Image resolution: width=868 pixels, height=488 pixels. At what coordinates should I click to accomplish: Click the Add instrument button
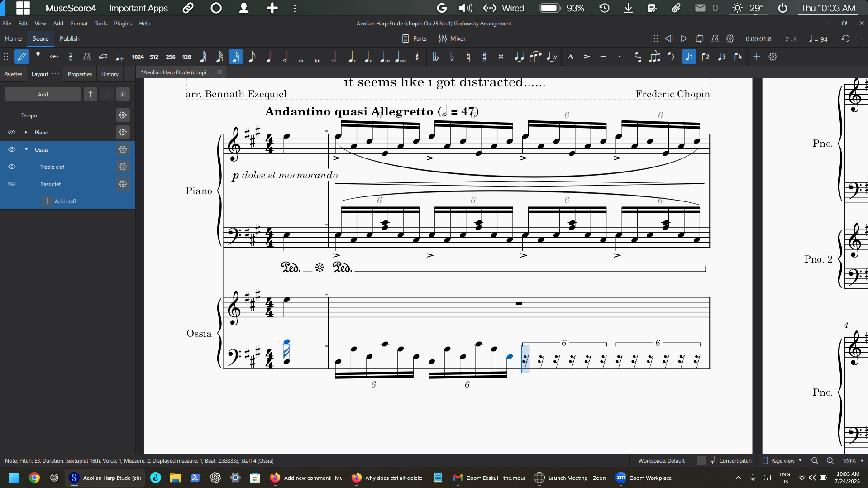(43, 95)
